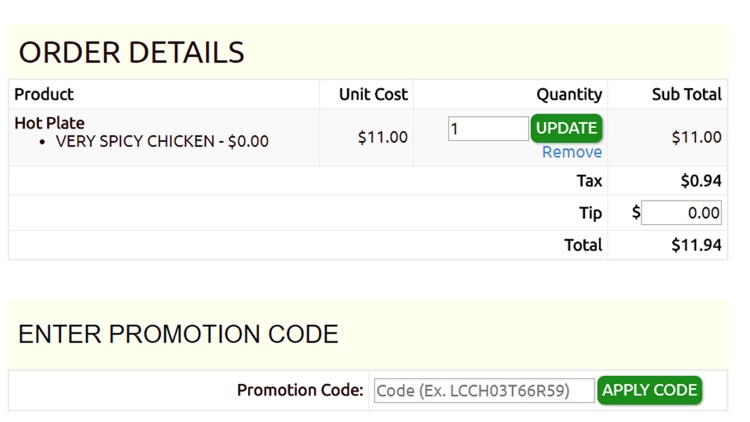Viewport: 750px width, 422px height.
Task: Click the Hot Plate product name
Action: pos(49,123)
